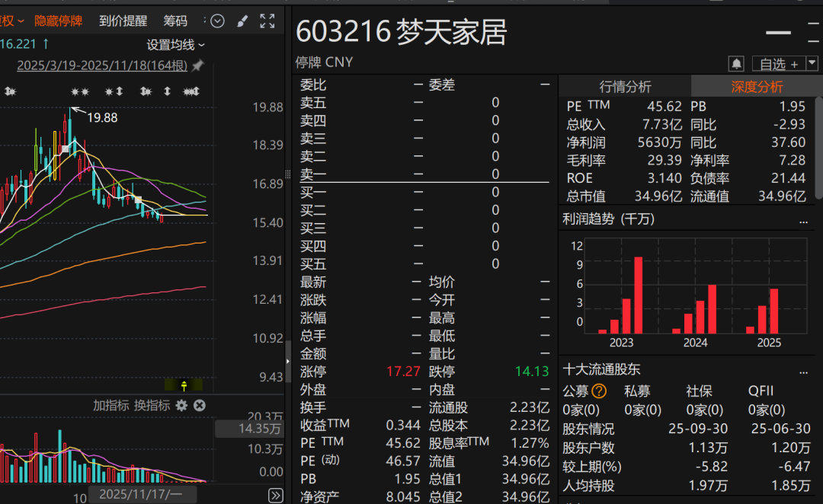Click the 社保 holder count 0家(0)
The width and height of the screenshot is (823, 504).
point(704,410)
